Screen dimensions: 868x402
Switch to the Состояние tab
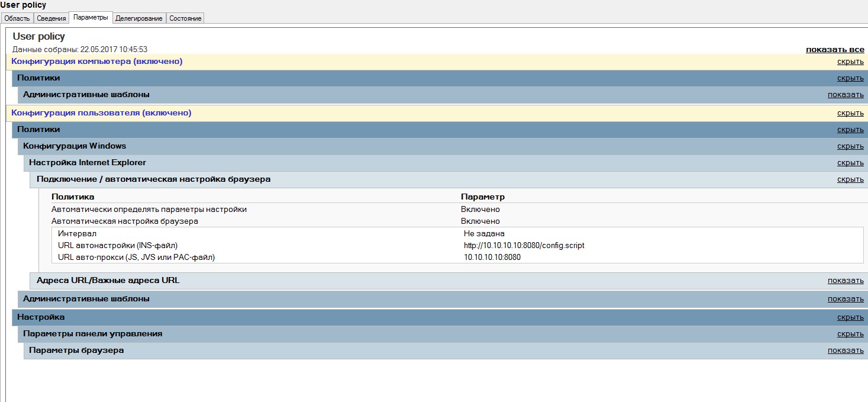coord(185,18)
